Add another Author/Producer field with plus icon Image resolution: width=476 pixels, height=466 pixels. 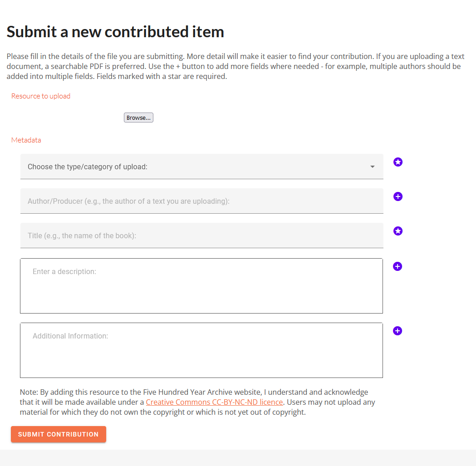[x=398, y=196]
